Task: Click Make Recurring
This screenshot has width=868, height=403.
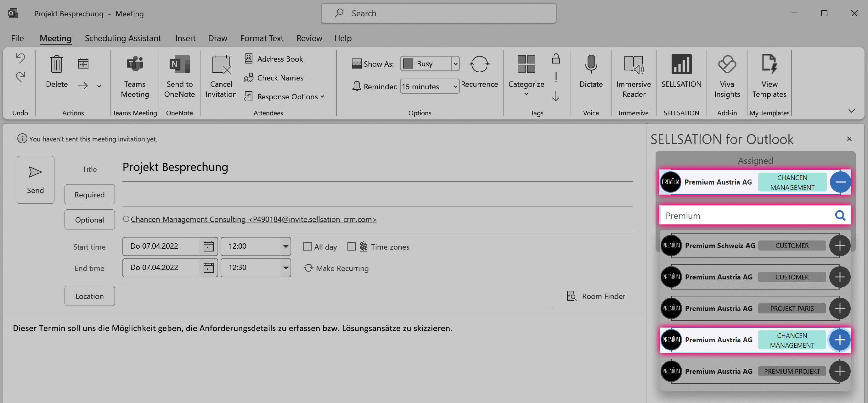Action: [x=336, y=268]
